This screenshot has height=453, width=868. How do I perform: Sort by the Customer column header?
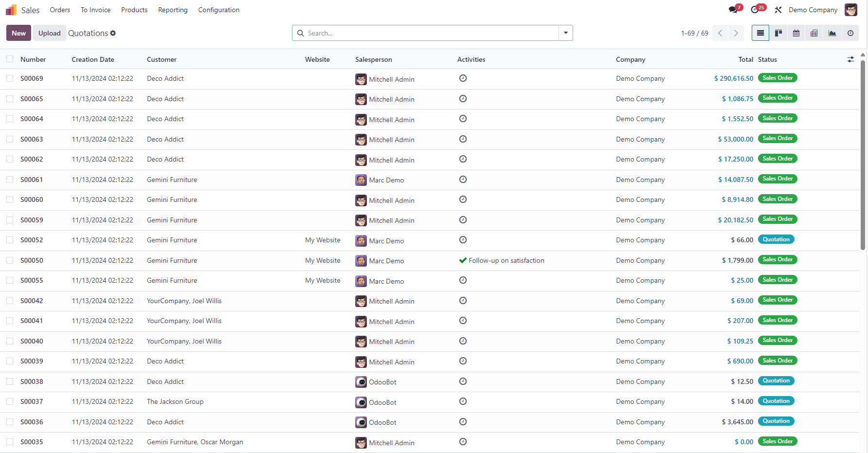point(162,59)
